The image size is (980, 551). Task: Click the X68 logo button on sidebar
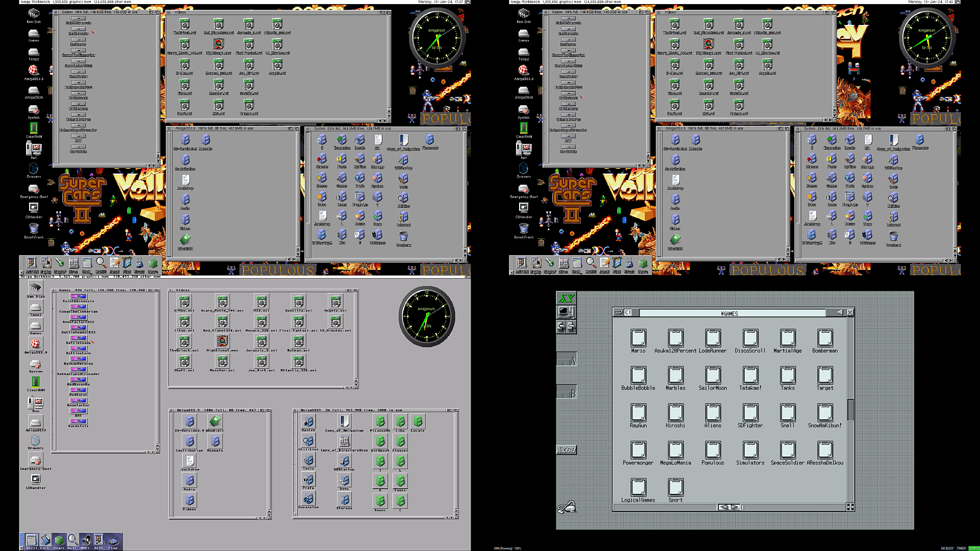click(566, 449)
